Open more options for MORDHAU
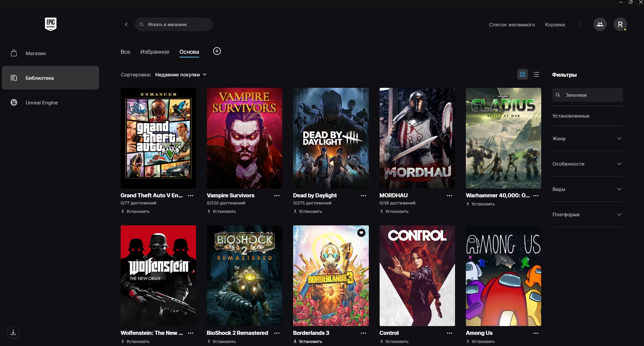The width and height of the screenshot is (644, 346). pos(450,196)
